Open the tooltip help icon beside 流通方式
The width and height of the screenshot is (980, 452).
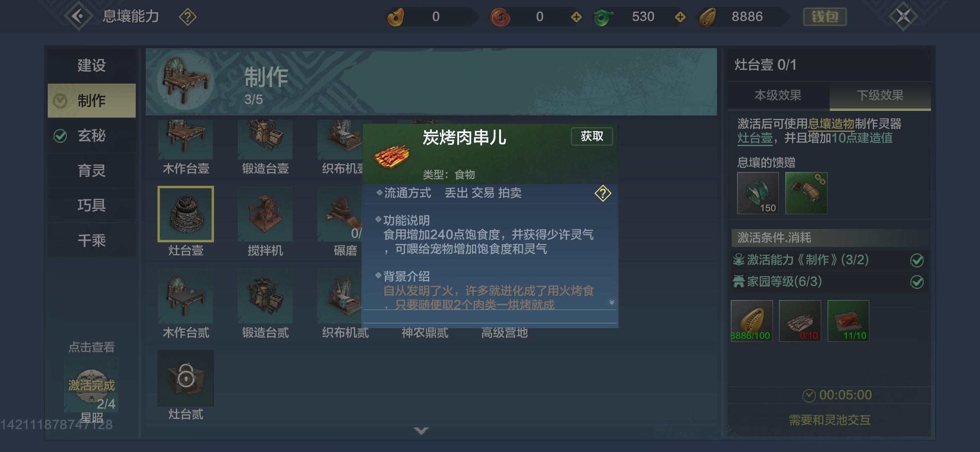click(x=603, y=193)
